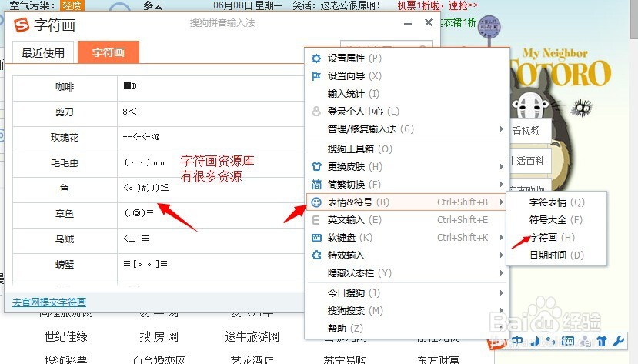Image resolution: width=638 pixels, height=364 pixels.
Task: Click the 剪刀 symbol 8<
Action: [130, 111]
